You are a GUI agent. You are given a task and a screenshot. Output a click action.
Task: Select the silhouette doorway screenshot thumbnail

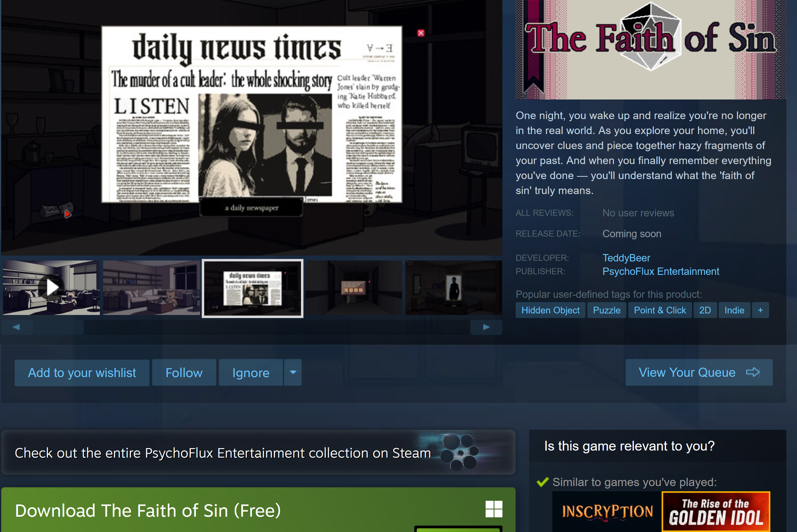(x=453, y=288)
